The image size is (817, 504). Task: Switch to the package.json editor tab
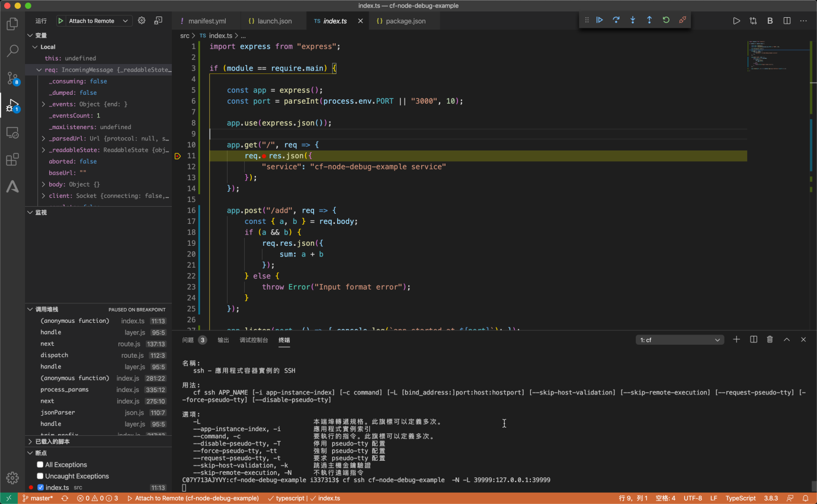click(x=405, y=21)
